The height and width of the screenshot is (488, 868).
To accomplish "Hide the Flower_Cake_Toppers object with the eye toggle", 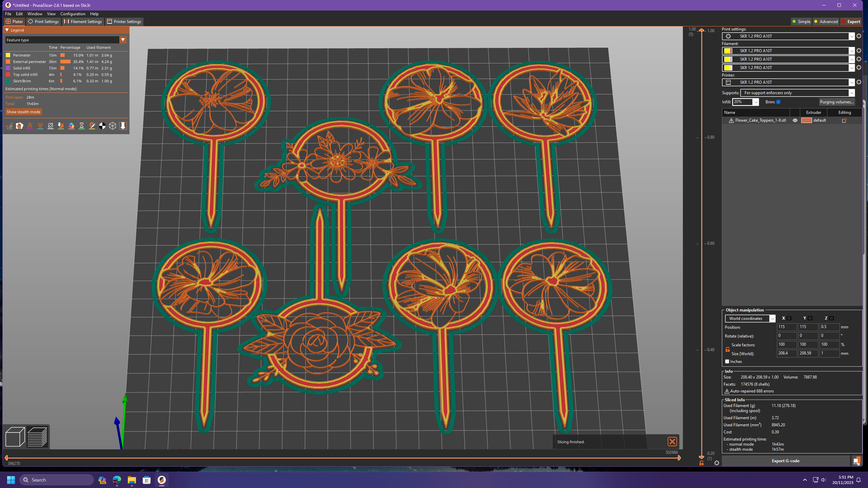I will [795, 120].
